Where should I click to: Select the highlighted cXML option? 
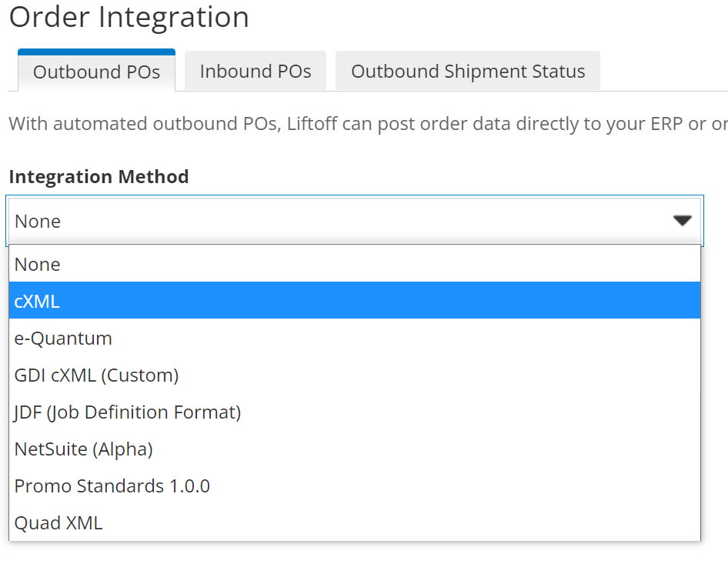37,301
